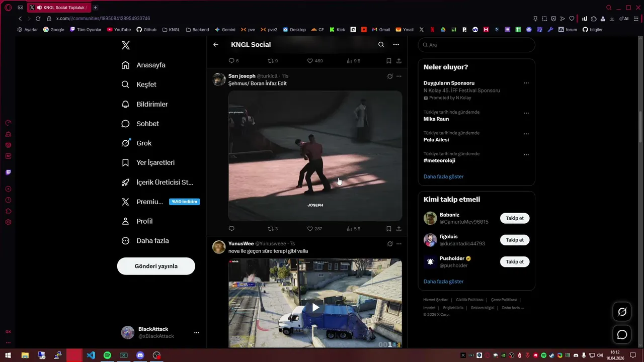Open more options for KNGL Social header
Viewport: 644px width, 362px height.
tap(396, 45)
